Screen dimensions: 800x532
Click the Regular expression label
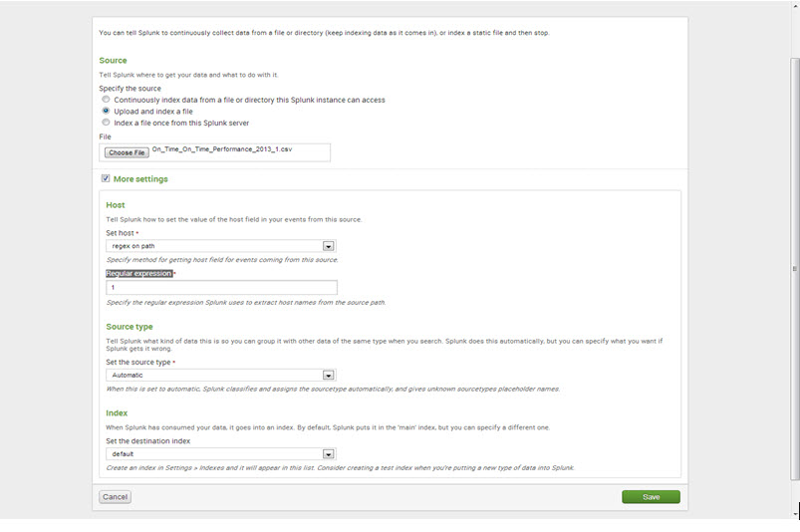pos(138,273)
